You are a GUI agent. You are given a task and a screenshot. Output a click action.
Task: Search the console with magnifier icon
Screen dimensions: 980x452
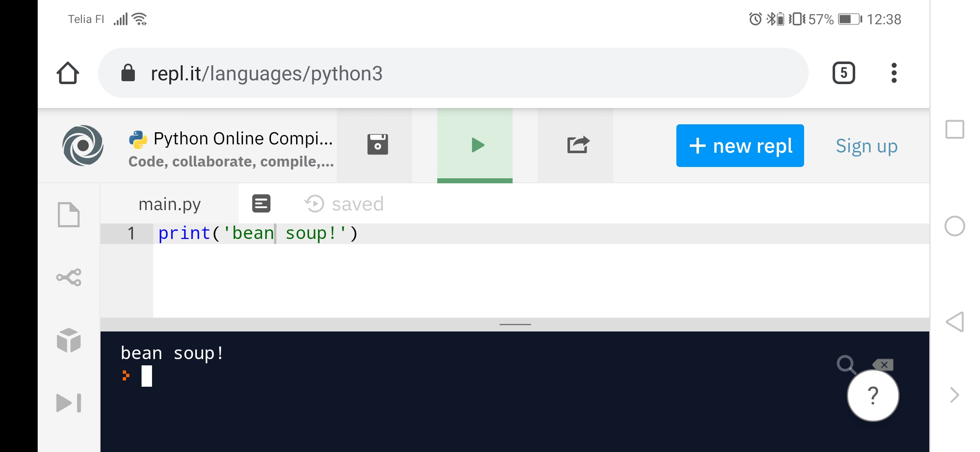(846, 364)
